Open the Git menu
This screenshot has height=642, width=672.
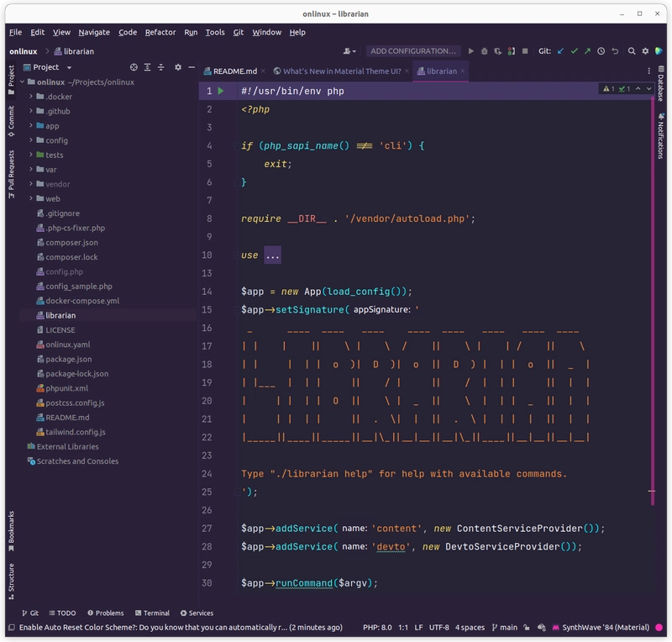(239, 32)
